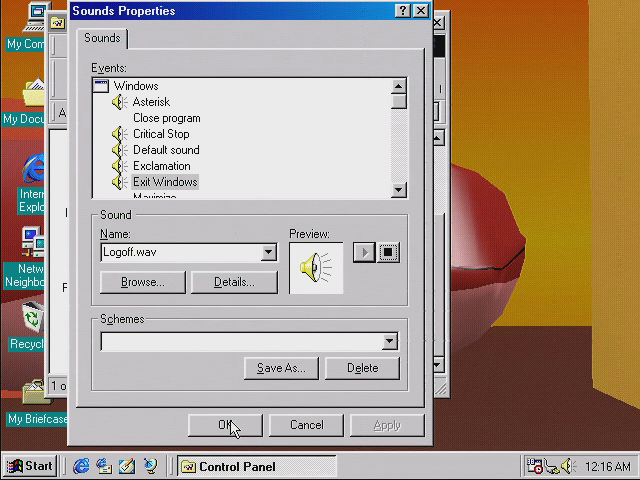Click the dialog's question mark help button
Screen dimensions: 640x480
point(402,11)
